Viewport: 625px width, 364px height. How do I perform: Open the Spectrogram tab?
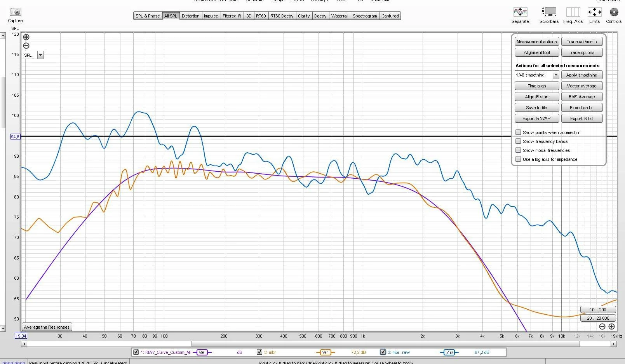pos(365,16)
